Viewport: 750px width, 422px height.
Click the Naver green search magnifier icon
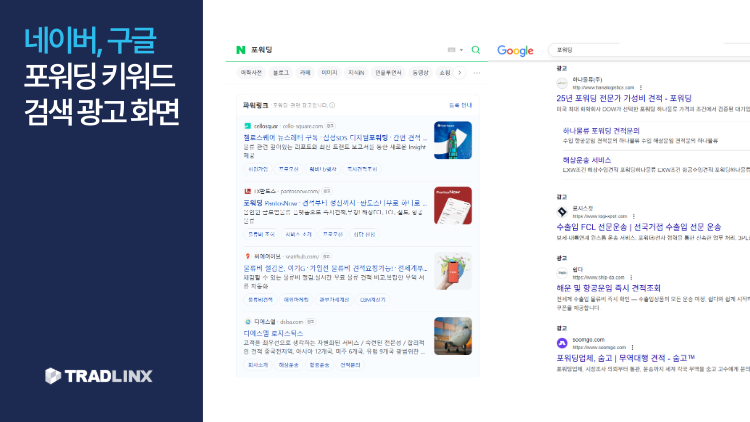[475, 50]
